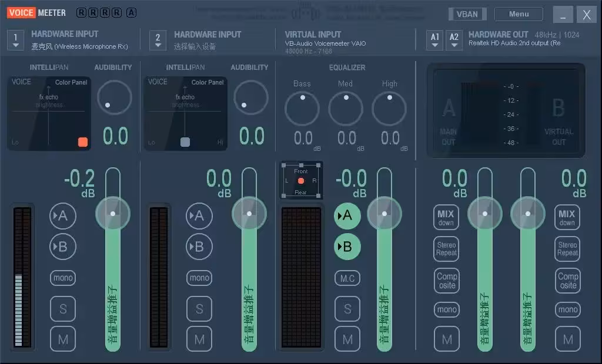
Task: Disable bus B routing on Virtual Input
Action: (347, 247)
